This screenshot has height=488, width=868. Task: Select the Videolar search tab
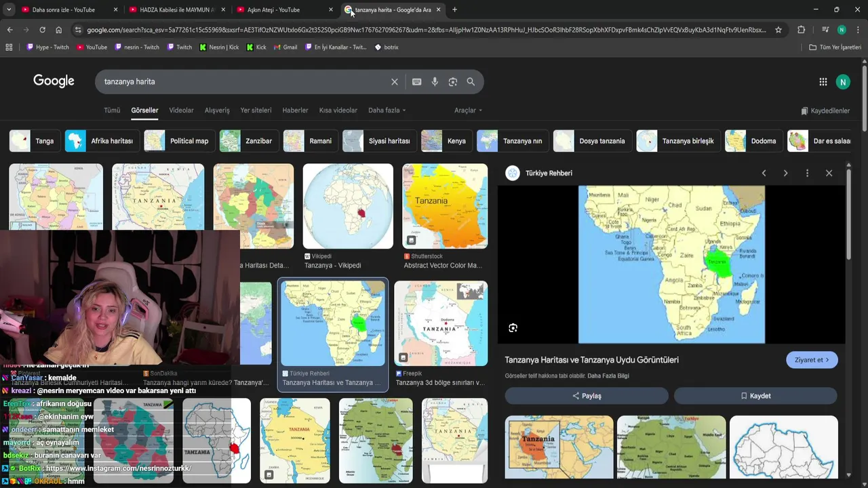[x=181, y=110]
